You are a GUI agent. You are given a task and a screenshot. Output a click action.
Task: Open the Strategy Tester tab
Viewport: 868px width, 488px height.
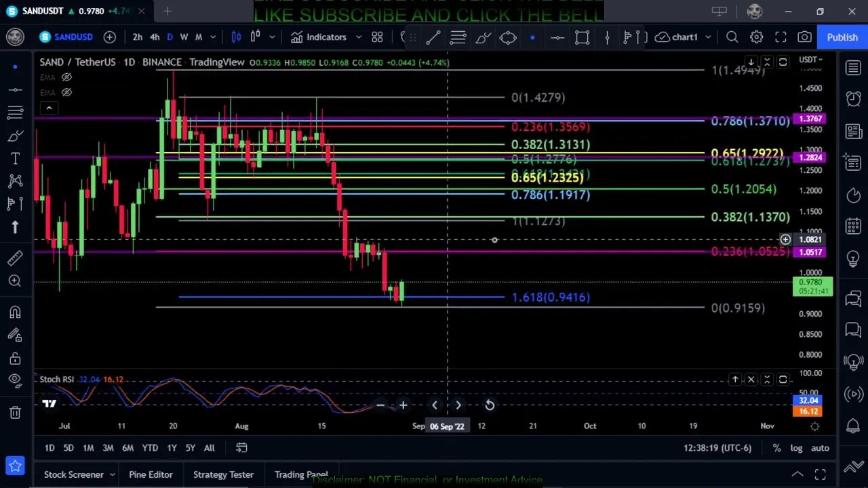click(x=223, y=474)
